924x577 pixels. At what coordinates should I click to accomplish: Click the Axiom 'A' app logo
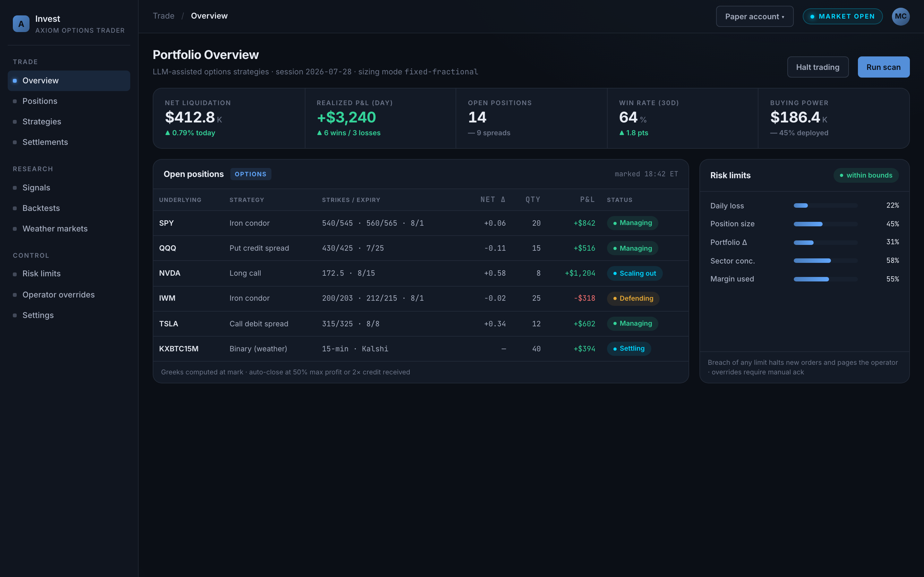(x=21, y=24)
